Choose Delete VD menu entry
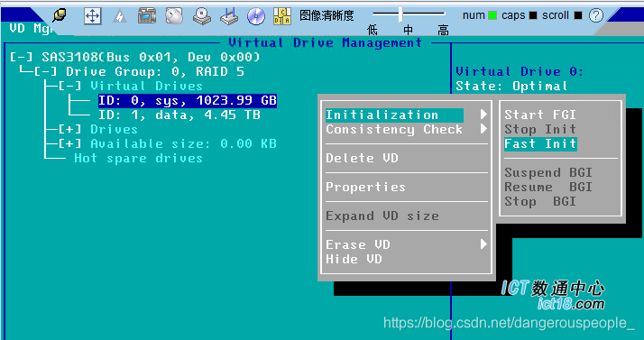 click(x=363, y=159)
